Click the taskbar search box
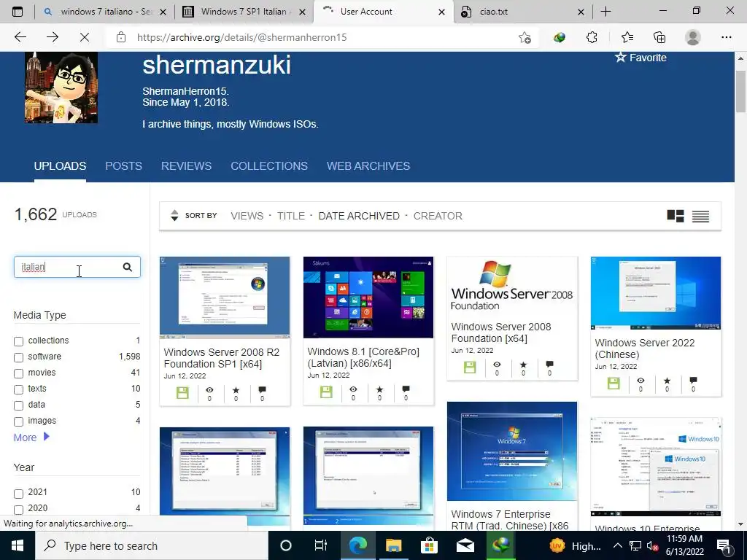Screen dimensions: 747x560 (152, 545)
